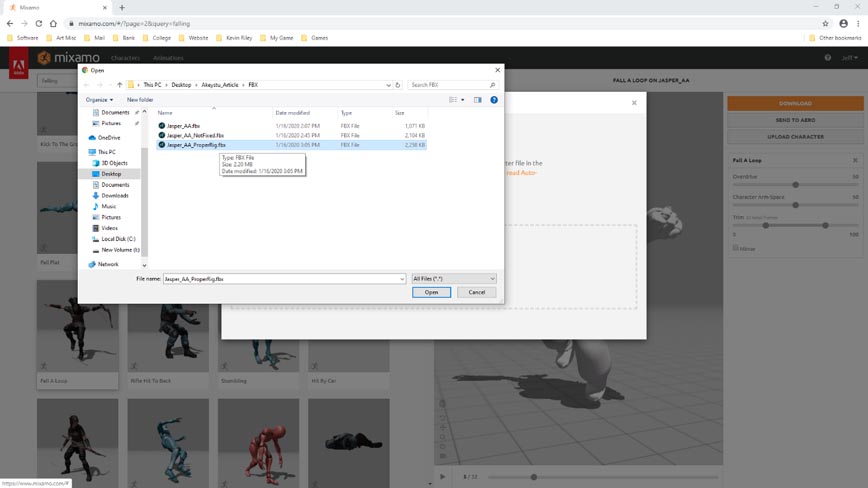Click the File name input field
Image resolution: width=868 pixels, height=488 pixels.
coord(281,279)
